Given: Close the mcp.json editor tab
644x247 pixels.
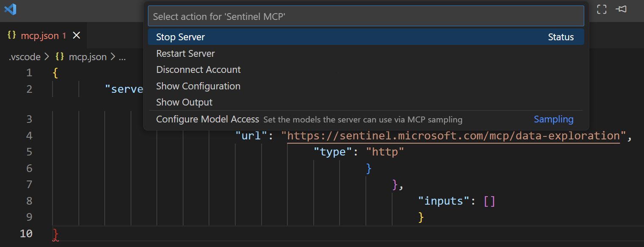Looking at the screenshot, I should coord(77,36).
